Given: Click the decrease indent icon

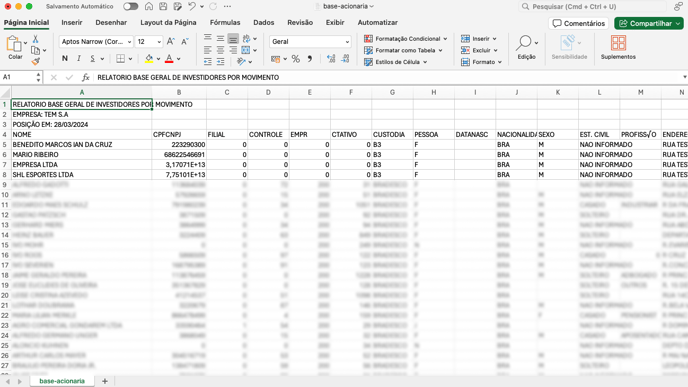Looking at the screenshot, I should tap(208, 61).
